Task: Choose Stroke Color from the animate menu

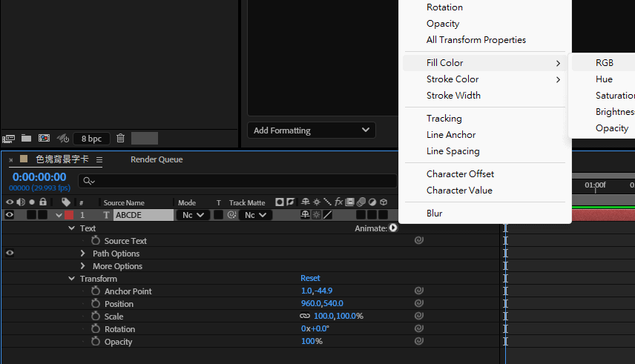Action: (453, 79)
